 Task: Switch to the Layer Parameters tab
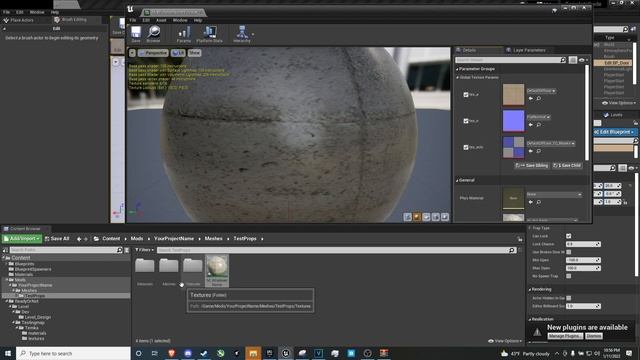click(x=529, y=50)
